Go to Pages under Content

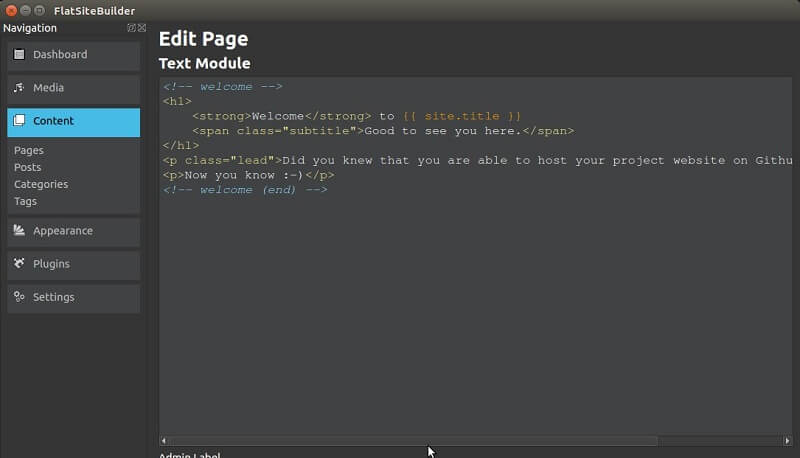point(29,150)
